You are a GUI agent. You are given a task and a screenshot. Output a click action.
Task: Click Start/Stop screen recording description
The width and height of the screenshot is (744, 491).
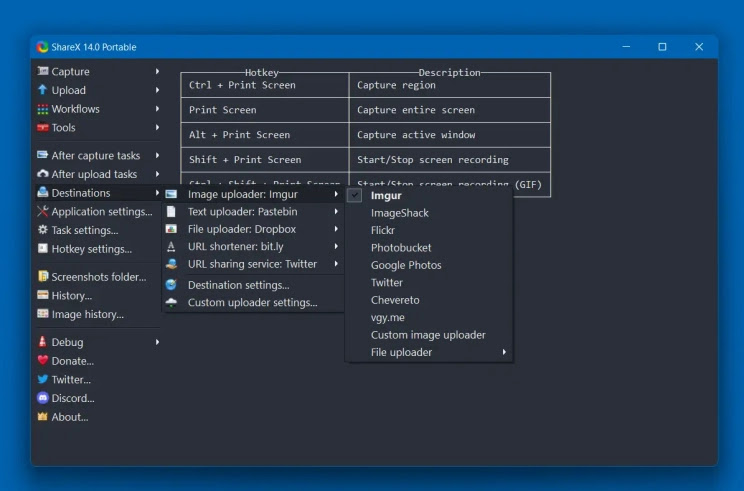pyautogui.click(x=433, y=160)
